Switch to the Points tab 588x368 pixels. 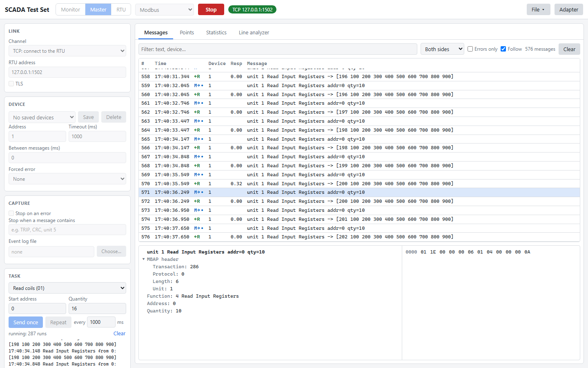(187, 33)
